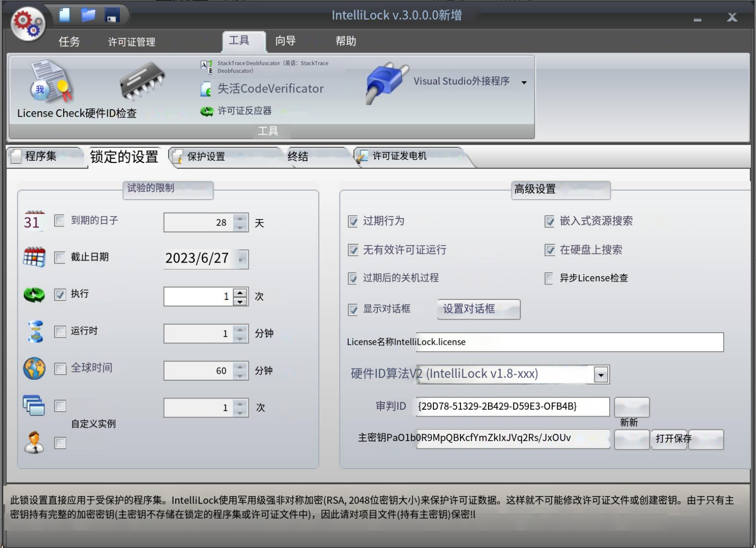This screenshot has width=756, height=548.
Task: Click the 打开 button beside master key
Action: [669, 439]
